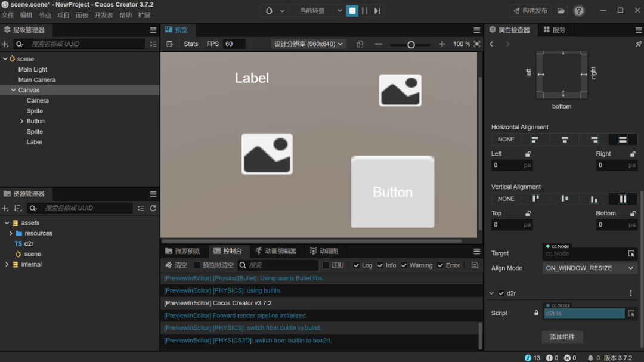The height and width of the screenshot is (362, 644).
Task: Open the 开发者 menu
Action: pyautogui.click(x=104, y=15)
